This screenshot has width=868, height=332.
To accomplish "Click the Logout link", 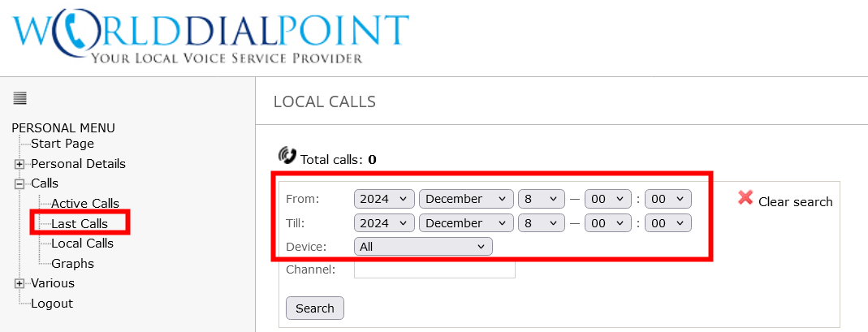I will click(x=52, y=304).
